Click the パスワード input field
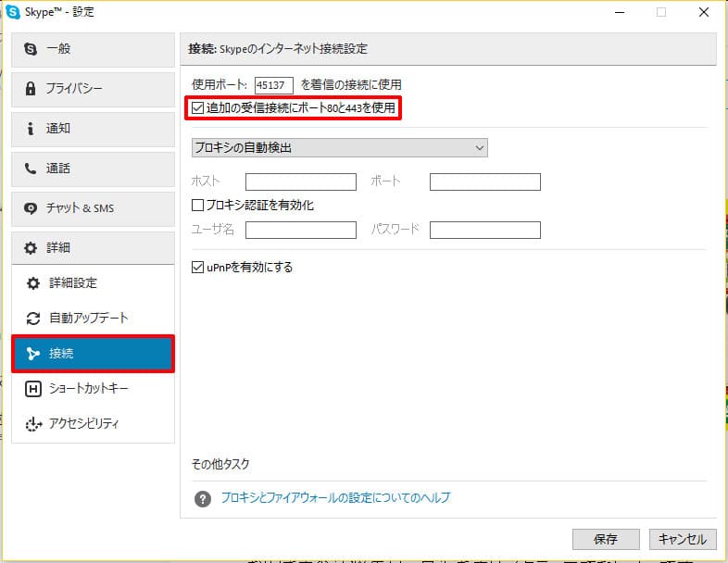Screen dimensions: 728x563 coord(485,231)
